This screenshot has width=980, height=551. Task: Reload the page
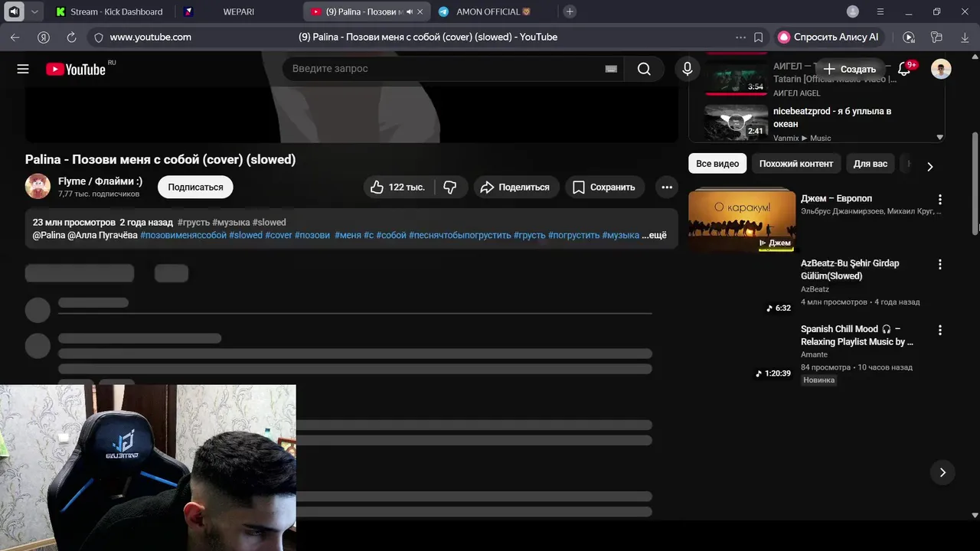click(x=71, y=37)
